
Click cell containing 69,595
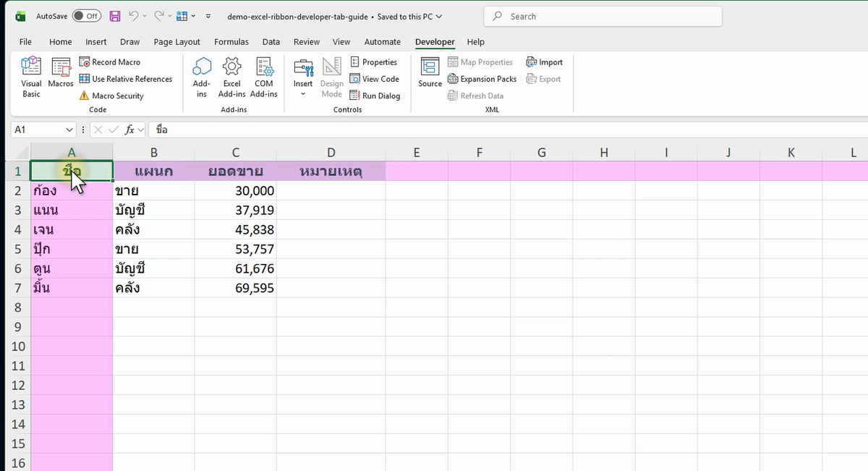235,289
